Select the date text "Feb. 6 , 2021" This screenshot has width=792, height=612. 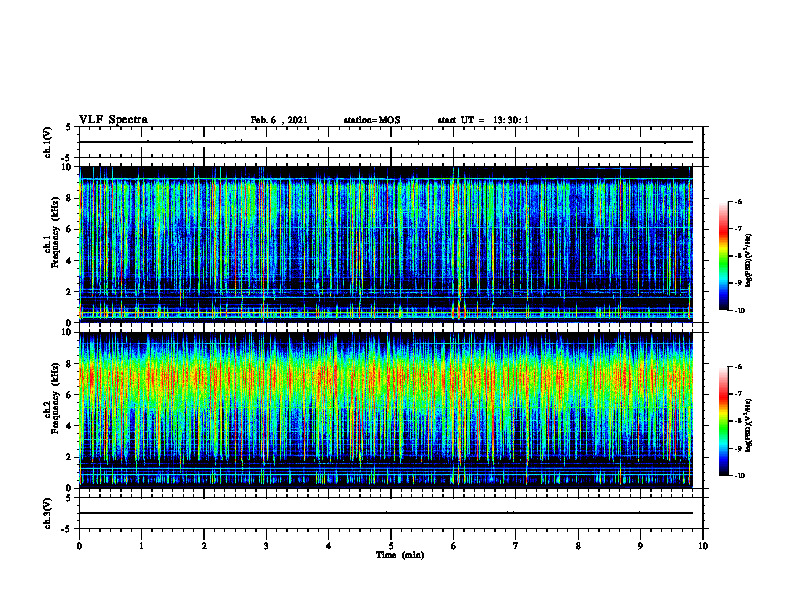(279, 120)
